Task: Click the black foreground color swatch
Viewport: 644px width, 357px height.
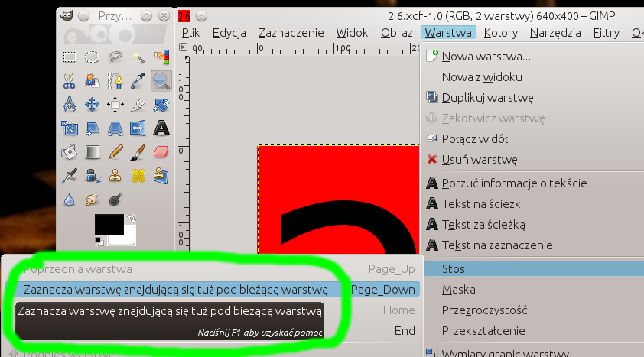Action: pos(108,226)
